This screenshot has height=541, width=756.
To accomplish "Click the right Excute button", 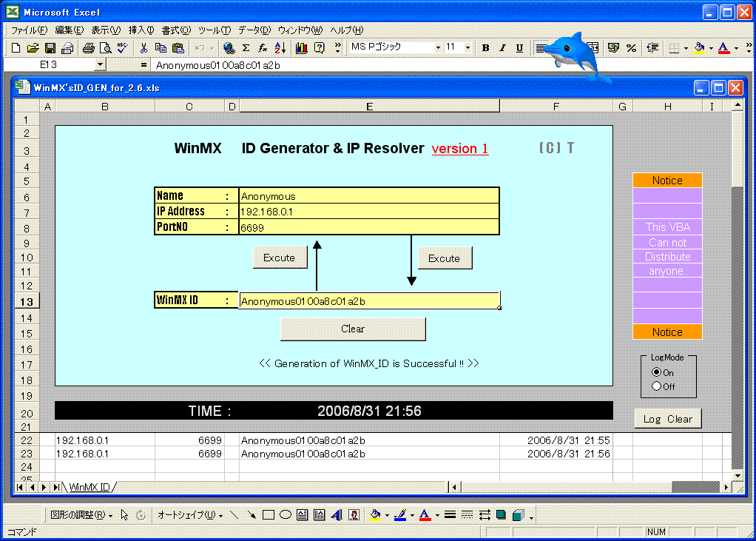I will [444, 258].
